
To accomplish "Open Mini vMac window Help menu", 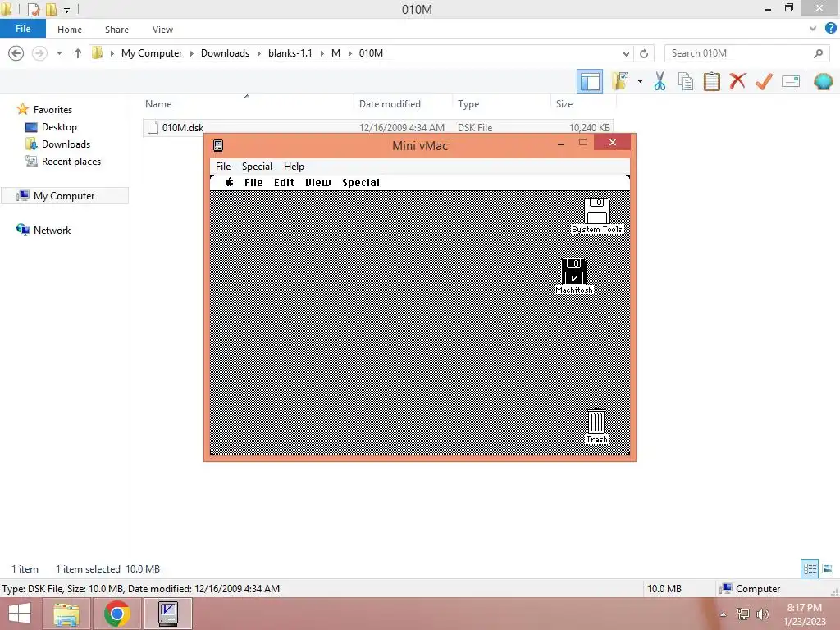I will (294, 166).
